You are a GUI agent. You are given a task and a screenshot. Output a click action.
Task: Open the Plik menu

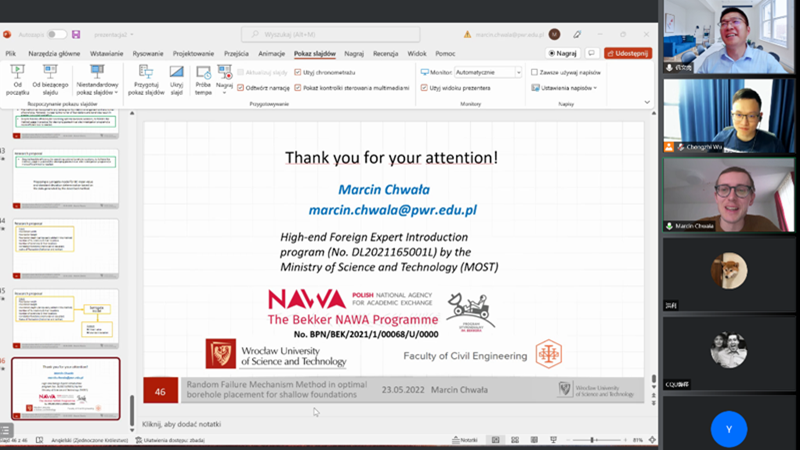(11, 54)
